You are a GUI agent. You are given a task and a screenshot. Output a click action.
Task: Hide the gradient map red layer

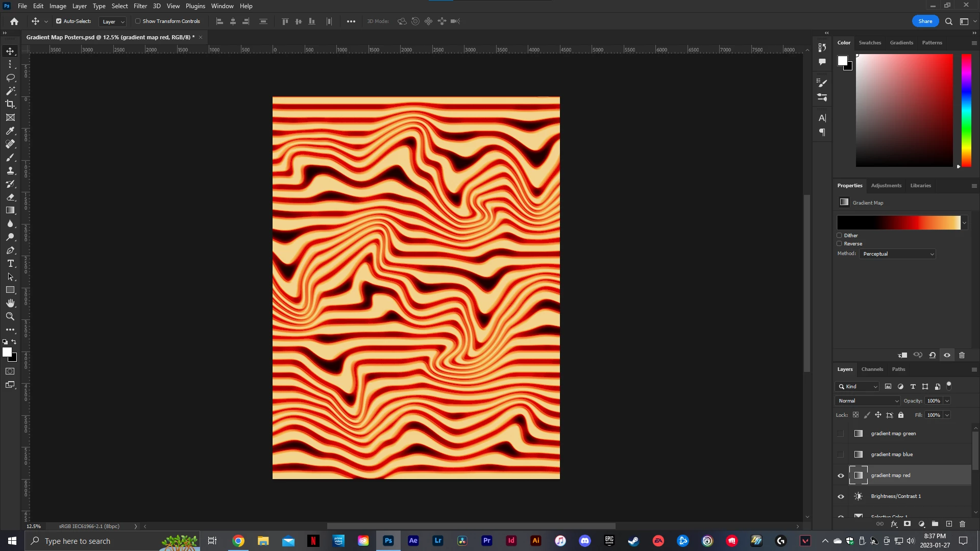pyautogui.click(x=841, y=475)
